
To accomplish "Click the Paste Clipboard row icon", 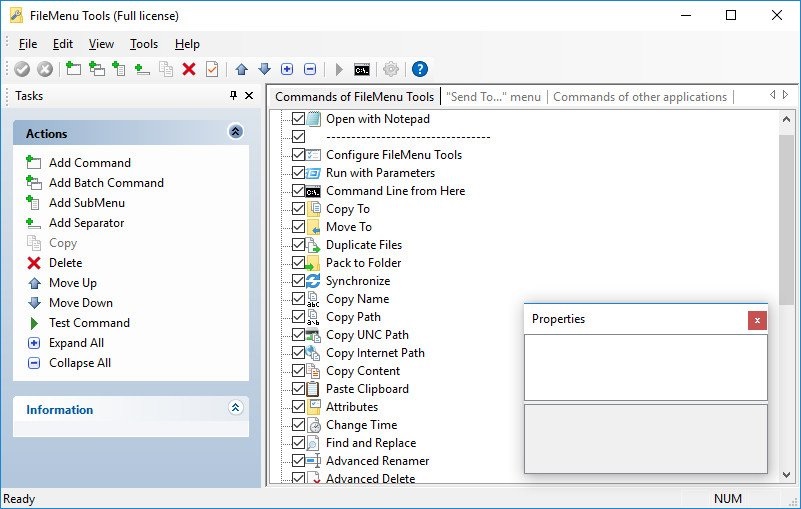I will 313,389.
